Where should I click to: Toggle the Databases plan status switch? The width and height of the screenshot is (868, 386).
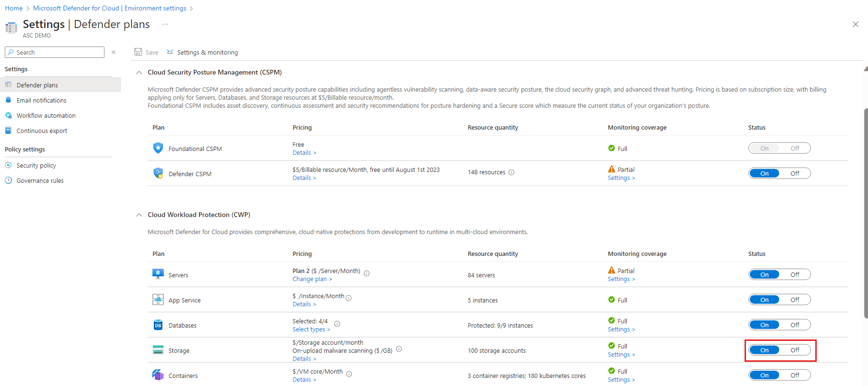(x=779, y=325)
